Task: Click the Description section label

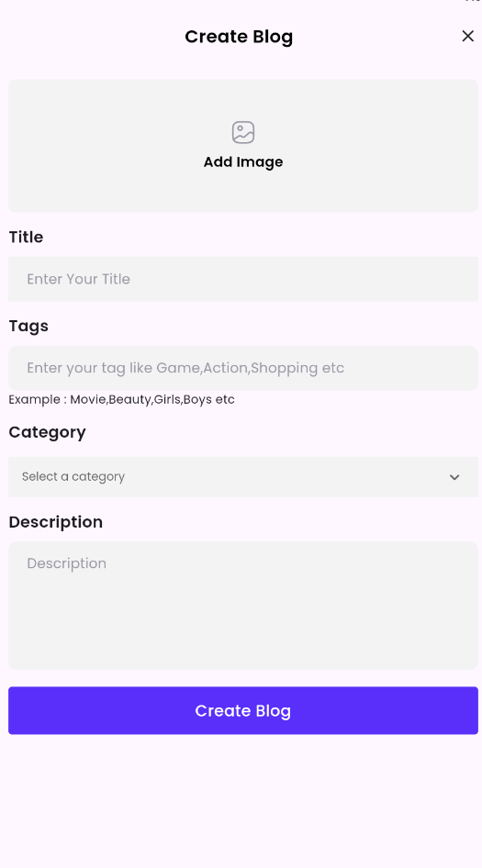Action: coord(56,522)
